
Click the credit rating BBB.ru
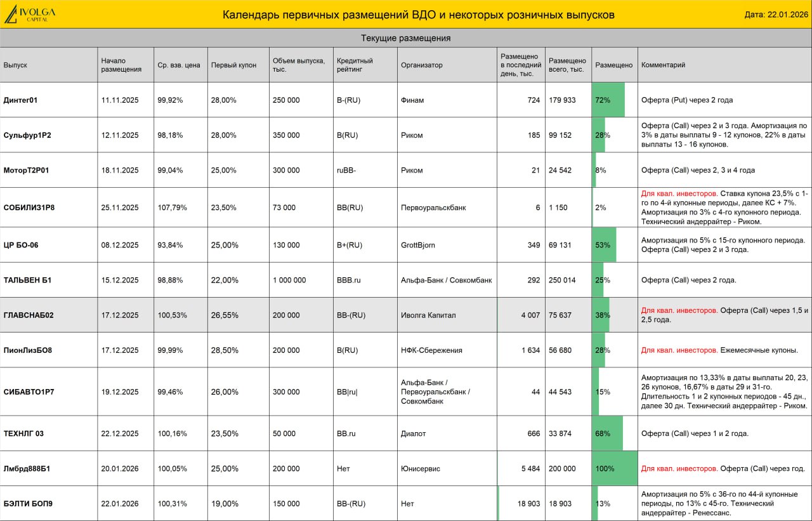coord(349,280)
